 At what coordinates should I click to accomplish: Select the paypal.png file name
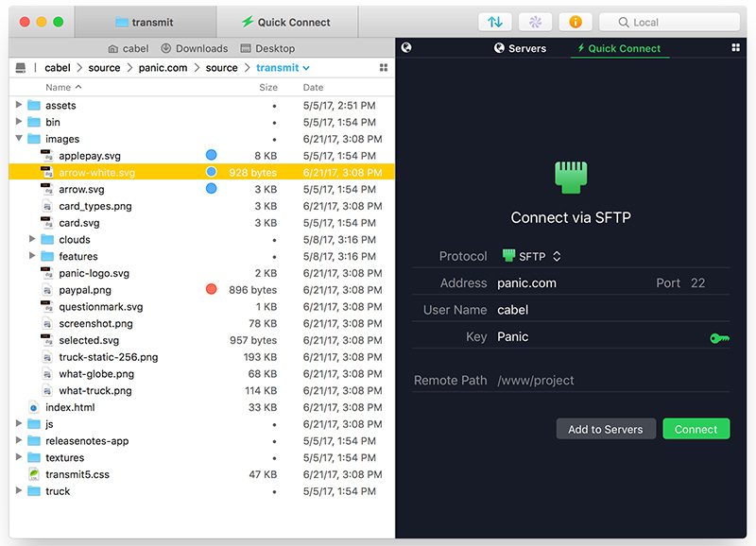[x=85, y=290]
